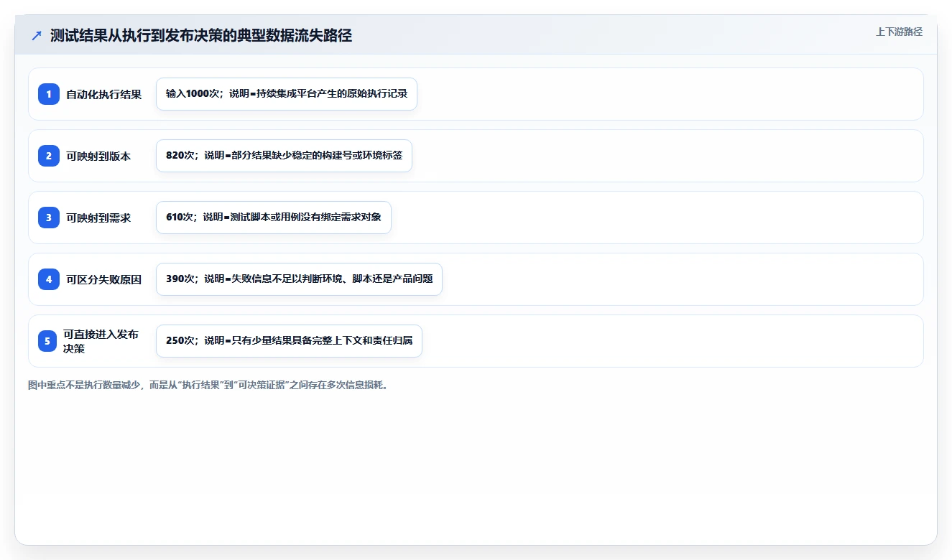Click the arrow icon beside the title
952x560 pixels.
(x=37, y=36)
